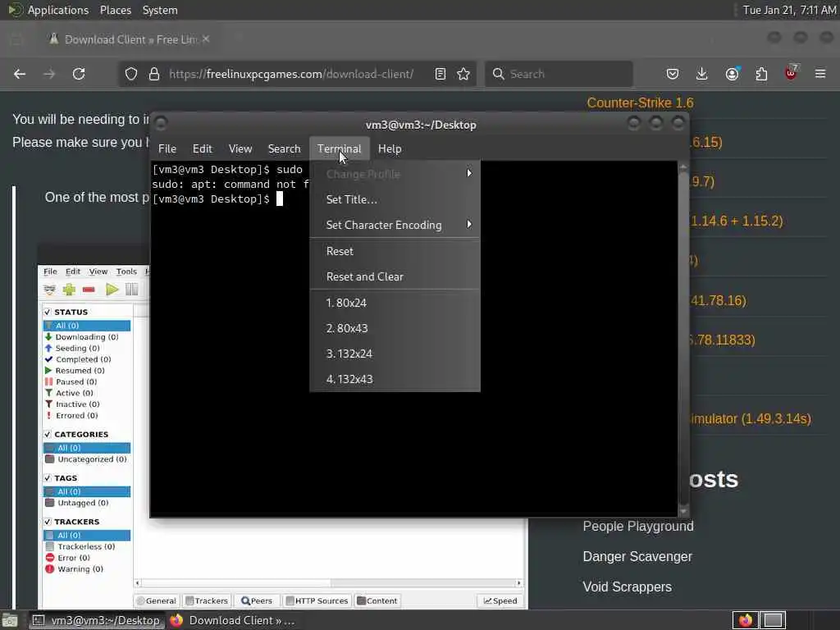Open the Content tab in torrent client

tap(377, 601)
